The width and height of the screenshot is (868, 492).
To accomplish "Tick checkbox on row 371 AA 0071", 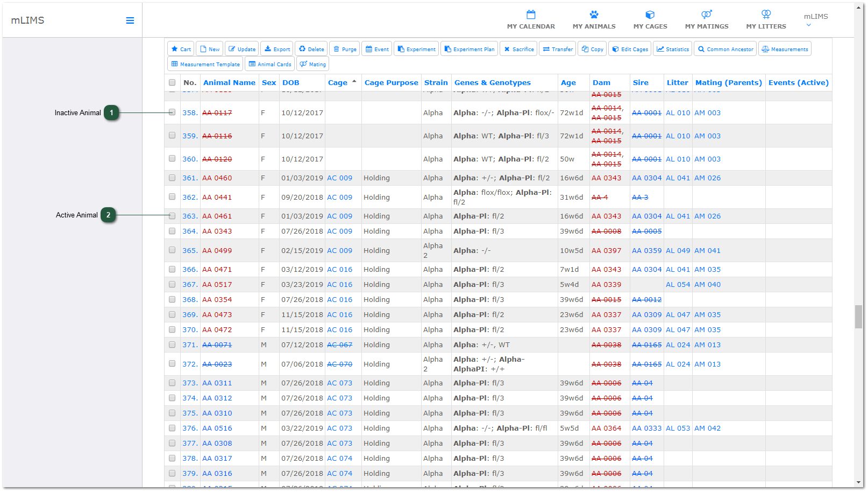I will point(172,345).
